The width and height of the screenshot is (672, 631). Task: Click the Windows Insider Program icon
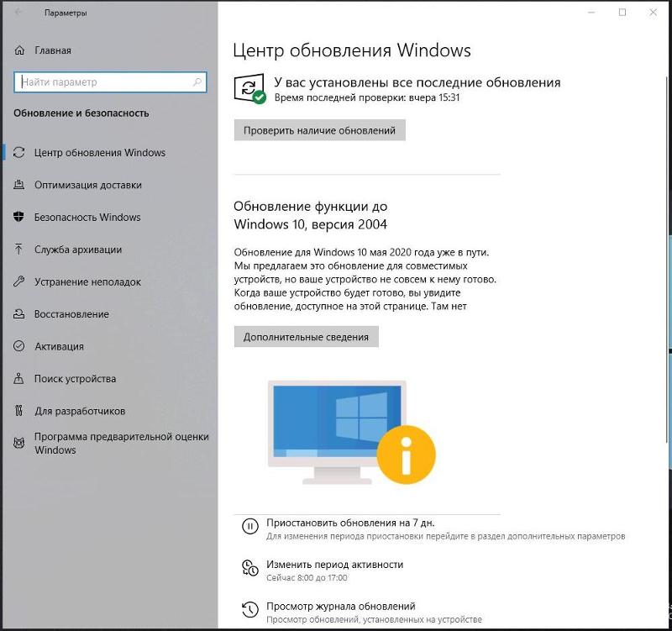tap(18, 444)
